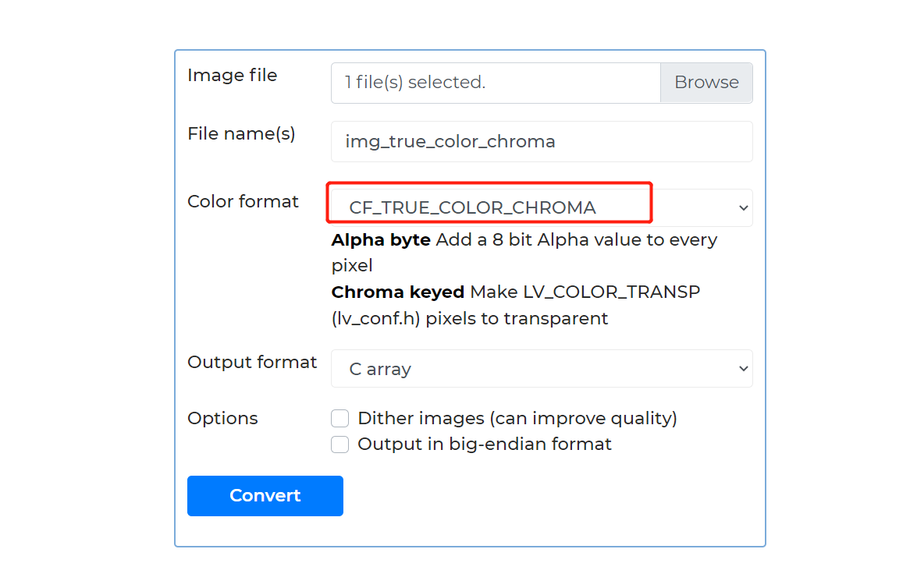The height and width of the screenshot is (588, 917).
Task: Click the "Output in big-endian format" label
Action: [484, 445]
